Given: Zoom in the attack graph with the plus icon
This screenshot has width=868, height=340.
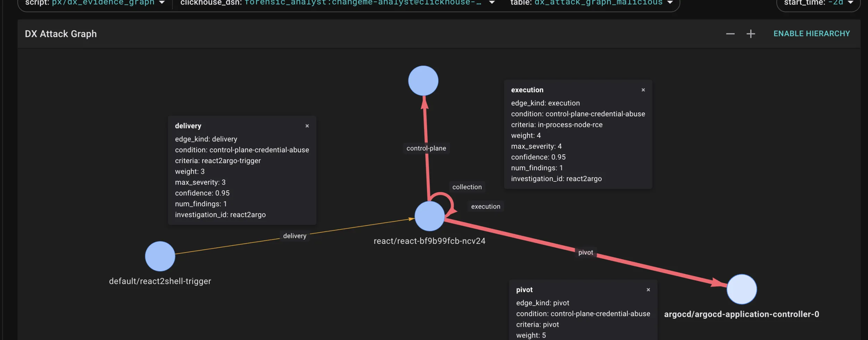Looking at the screenshot, I should [x=751, y=34].
